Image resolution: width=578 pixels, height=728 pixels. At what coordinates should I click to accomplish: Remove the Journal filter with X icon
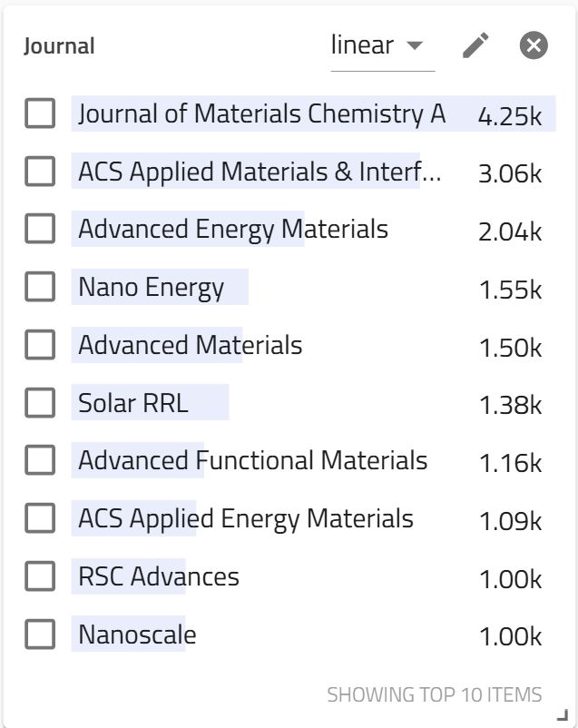click(534, 45)
